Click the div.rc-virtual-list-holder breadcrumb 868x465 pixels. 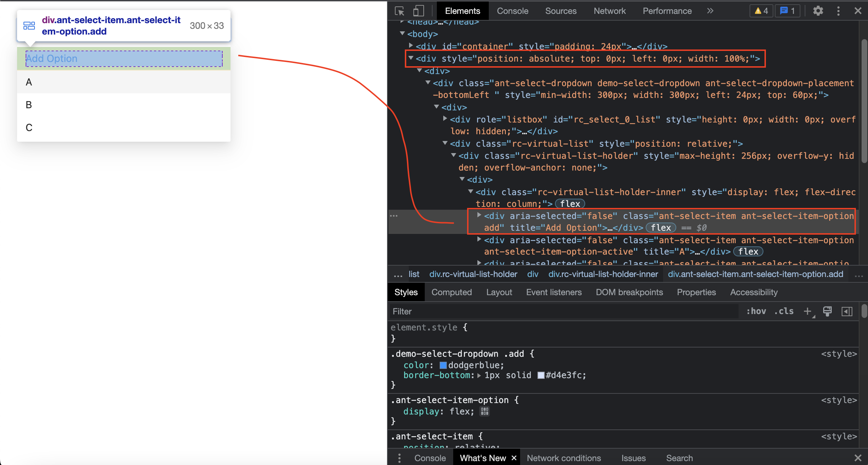(x=473, y=274)
